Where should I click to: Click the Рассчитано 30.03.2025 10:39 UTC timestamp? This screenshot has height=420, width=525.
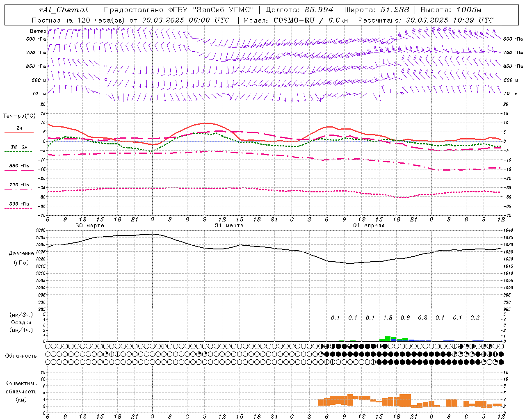426,20
